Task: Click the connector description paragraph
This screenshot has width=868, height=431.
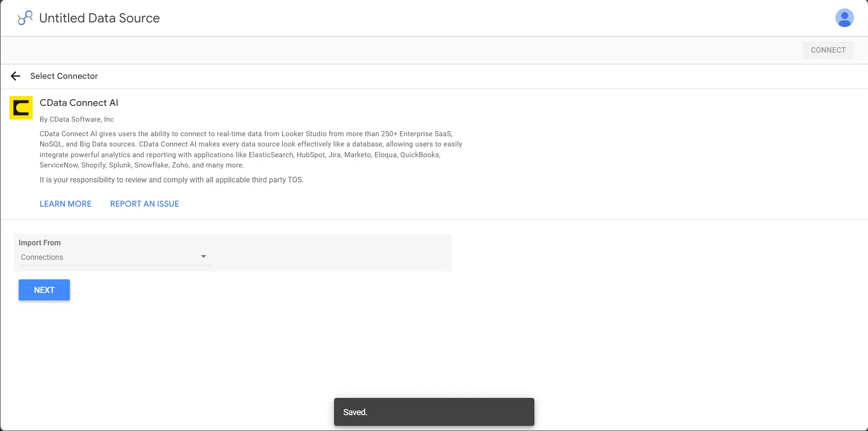Action: (251, 149)
